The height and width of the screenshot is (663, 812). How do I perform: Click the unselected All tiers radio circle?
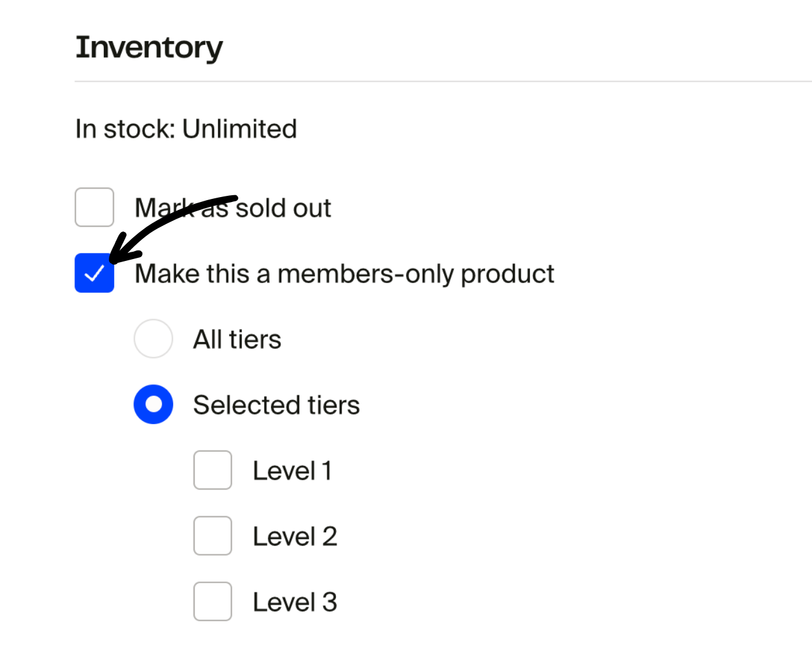pos(154,339)
